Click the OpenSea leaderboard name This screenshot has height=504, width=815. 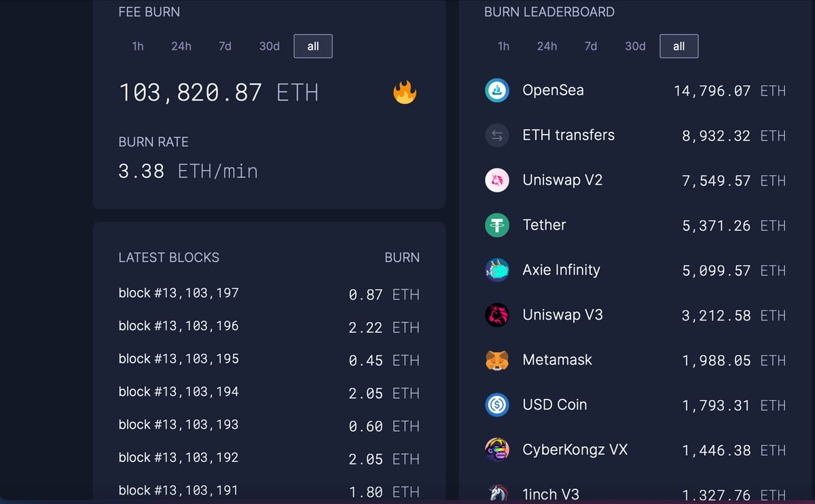pos(553,90)
